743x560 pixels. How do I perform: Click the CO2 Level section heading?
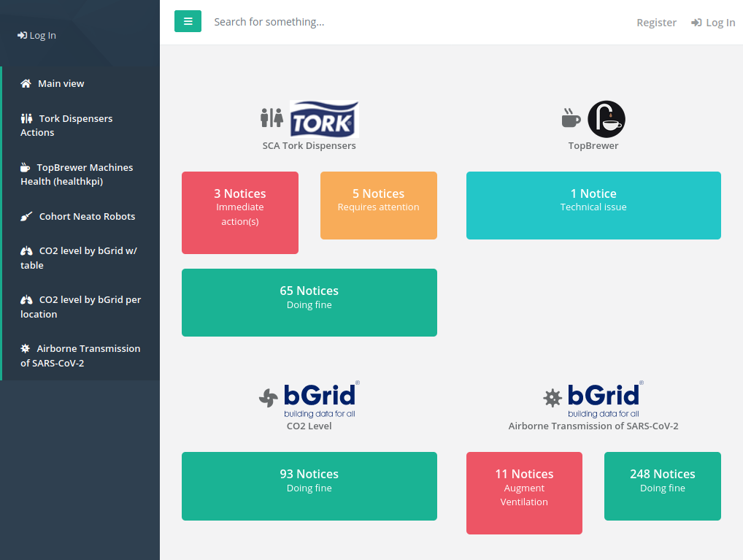(309, 426)
